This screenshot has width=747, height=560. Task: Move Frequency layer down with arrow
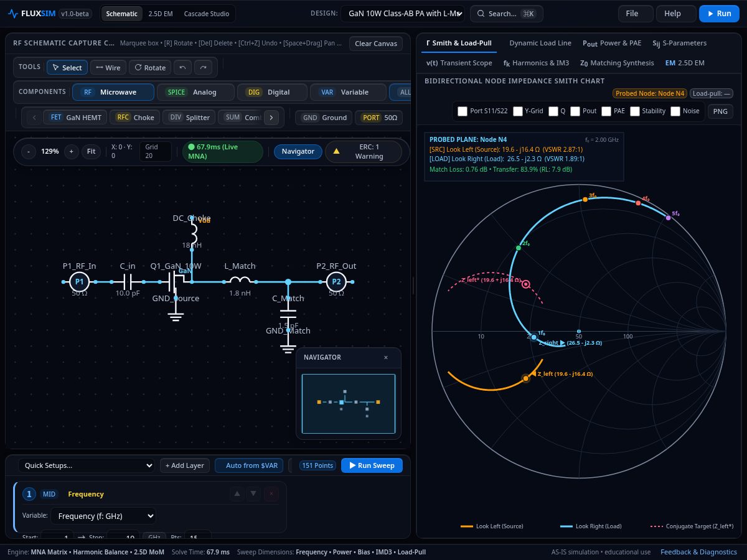pos(253,494)
